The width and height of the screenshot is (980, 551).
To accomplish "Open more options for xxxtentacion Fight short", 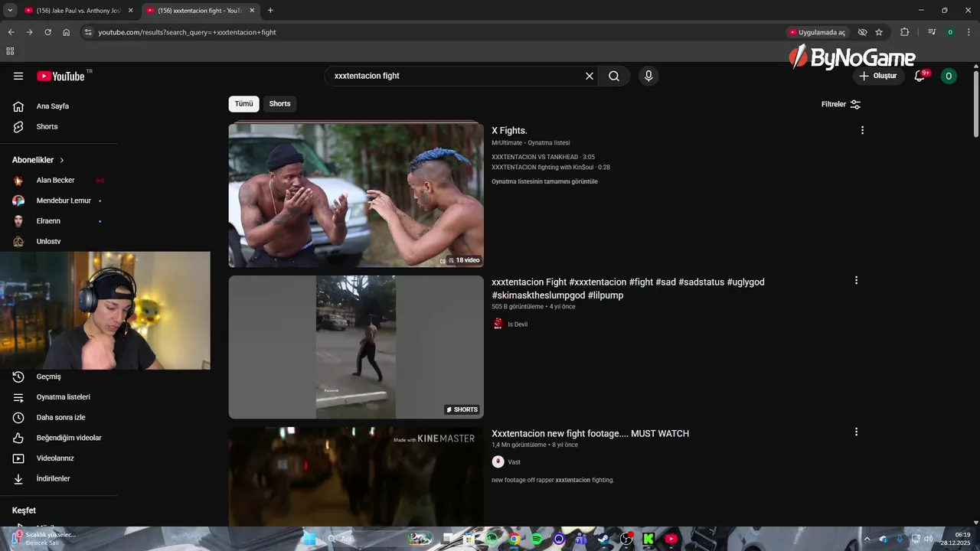I will (856, 281).
